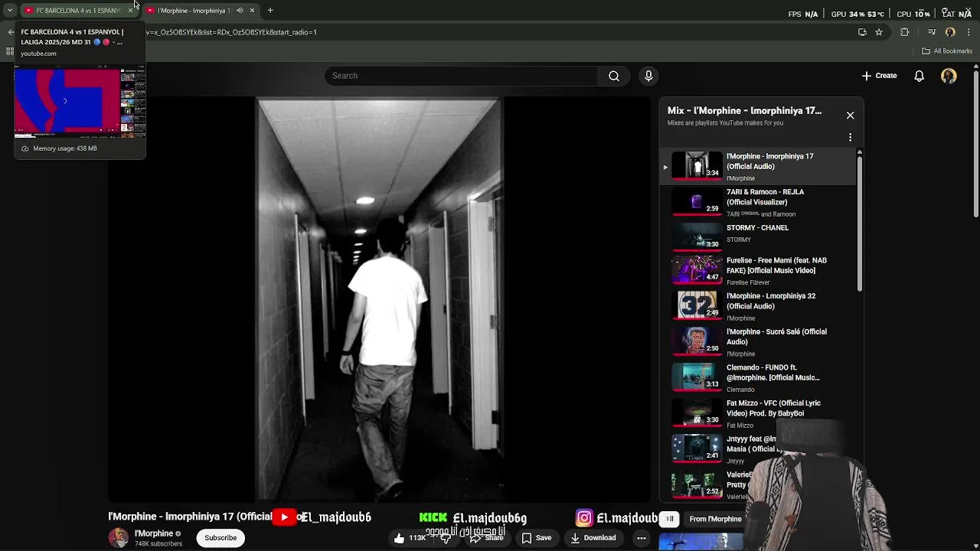The image size is (980, 551).
Task: Open the YouTube account avatar menu
Action: tap(949, 76)
